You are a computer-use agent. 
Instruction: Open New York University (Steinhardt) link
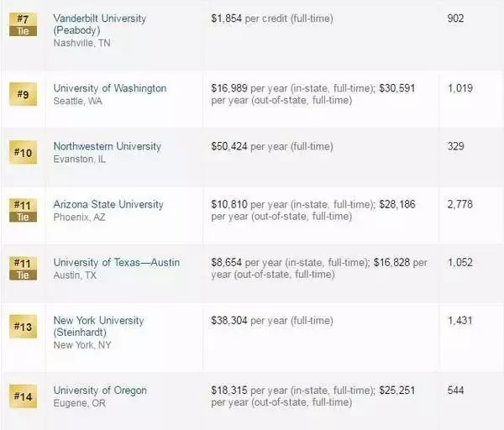point(98,327)
